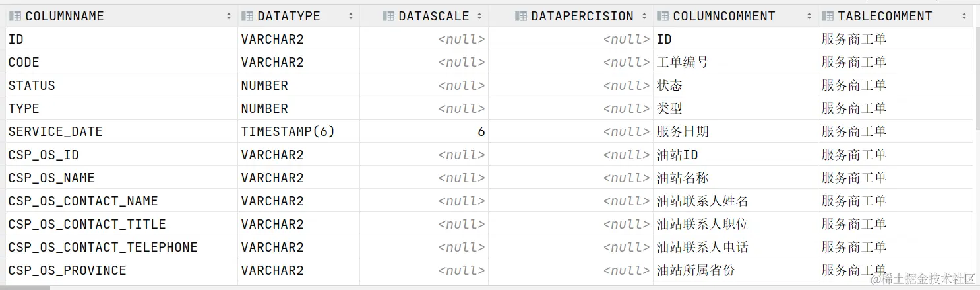
Task: Click the TABLECOMMENT column table icon
Action: pos(828,16)
